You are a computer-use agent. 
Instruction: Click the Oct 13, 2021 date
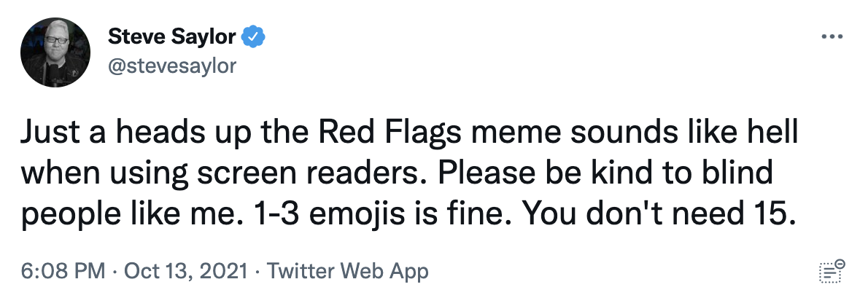(185, 271)
